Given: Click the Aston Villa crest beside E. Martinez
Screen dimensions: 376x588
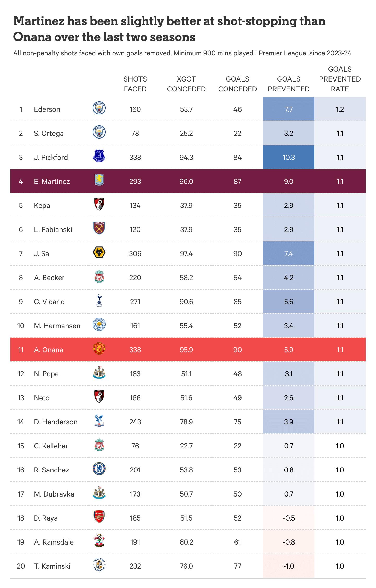Looking at the screenshot, I should 99,180.
